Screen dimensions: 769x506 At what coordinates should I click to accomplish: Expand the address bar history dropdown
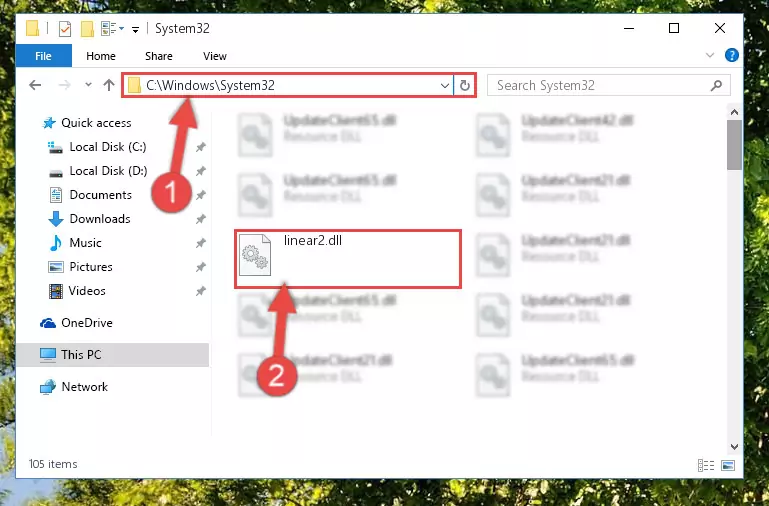tap(445, 86)
